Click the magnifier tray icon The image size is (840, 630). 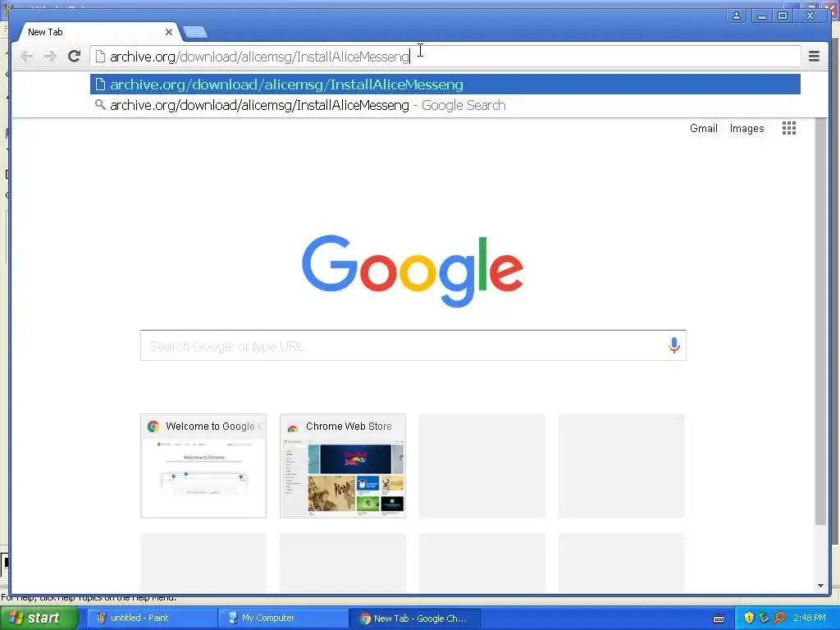(x=779, y=619)
